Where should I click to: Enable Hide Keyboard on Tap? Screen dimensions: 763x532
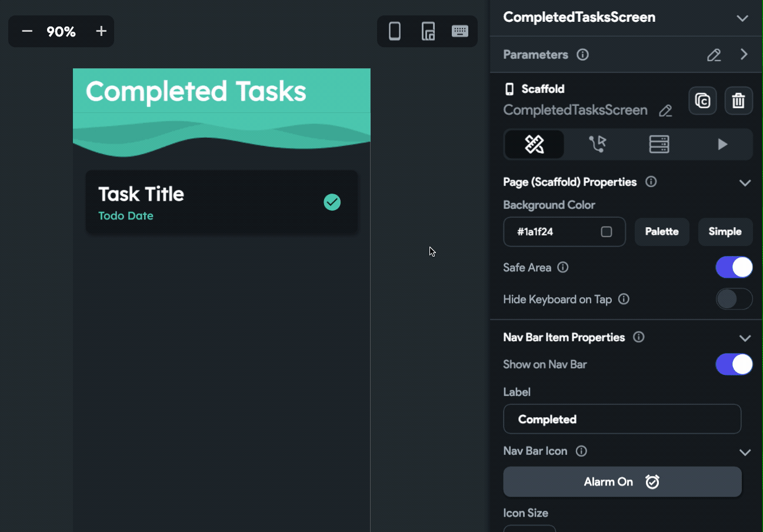[734, 299]
